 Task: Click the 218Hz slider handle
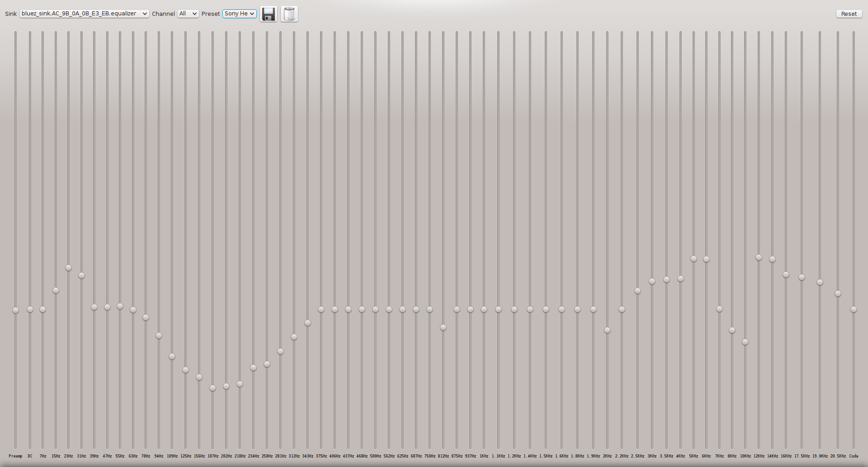(240, 384)
